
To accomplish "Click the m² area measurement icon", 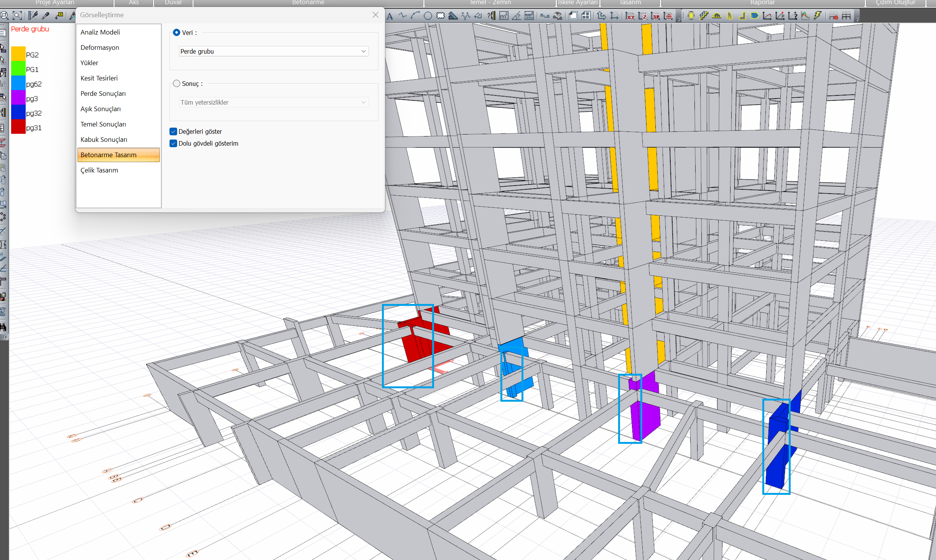I will [x=504, y=16].
